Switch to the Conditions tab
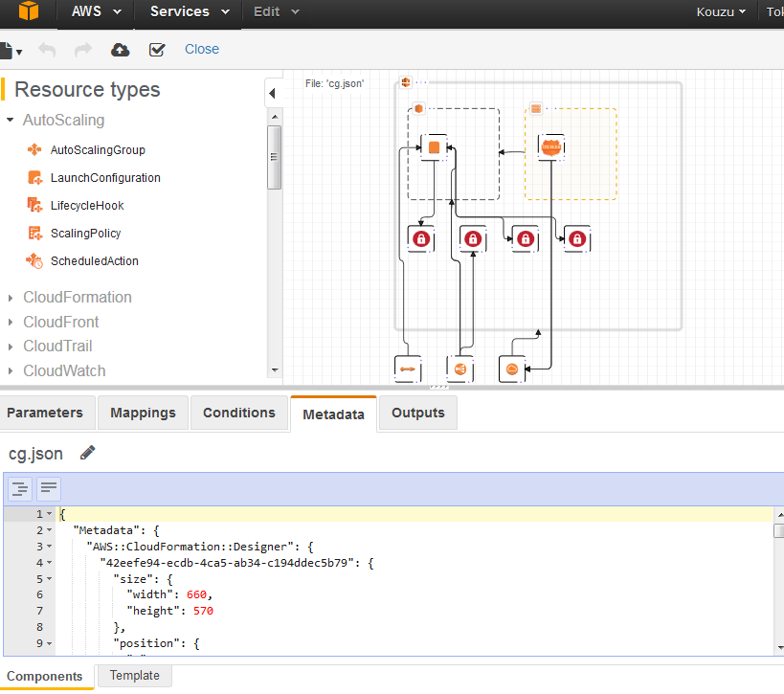784x694 pixels. click(x=239, y=413)
